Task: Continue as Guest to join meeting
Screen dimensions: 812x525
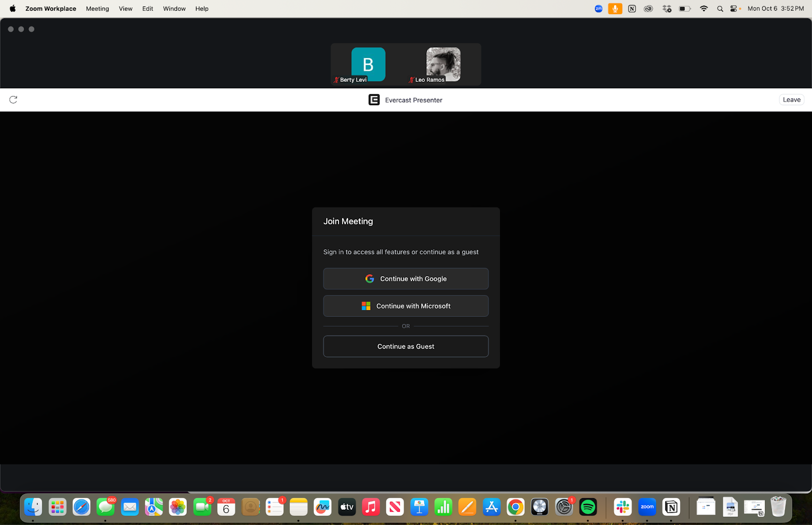Action: pos(406,346)
